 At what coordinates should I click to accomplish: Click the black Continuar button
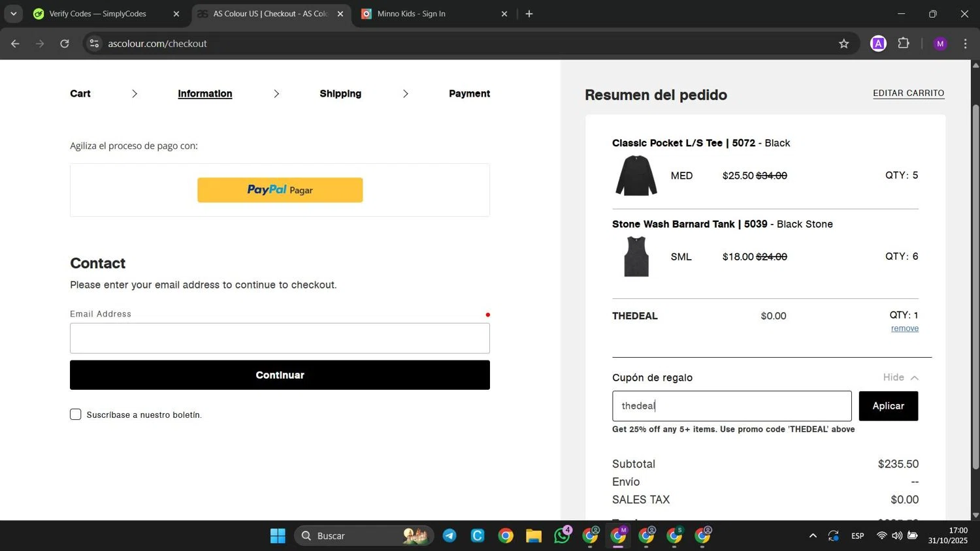280,375
